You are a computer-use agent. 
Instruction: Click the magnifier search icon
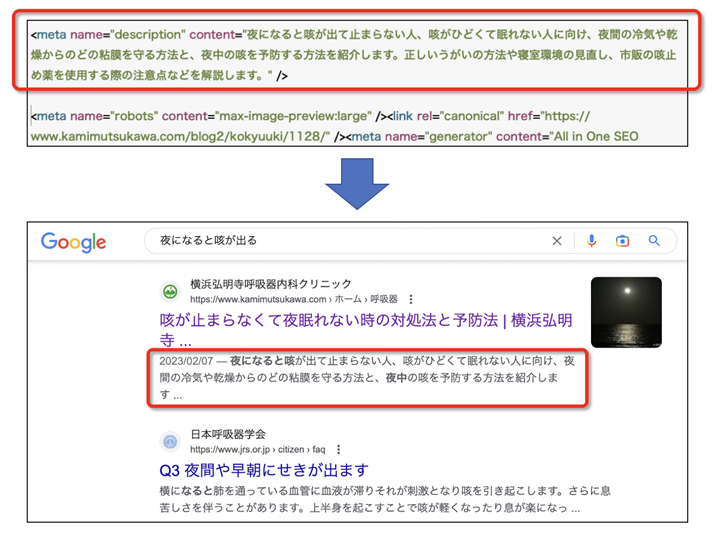click(654, 241)
